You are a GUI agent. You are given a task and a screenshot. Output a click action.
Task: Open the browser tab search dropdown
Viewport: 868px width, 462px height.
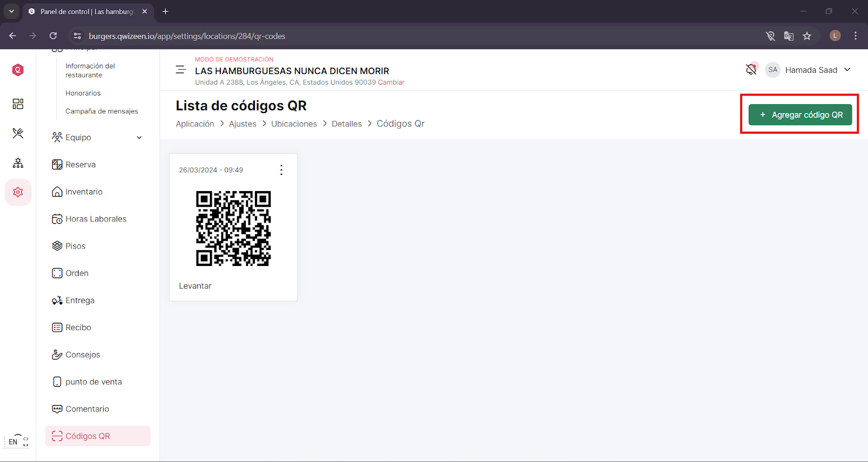[11, 11]
